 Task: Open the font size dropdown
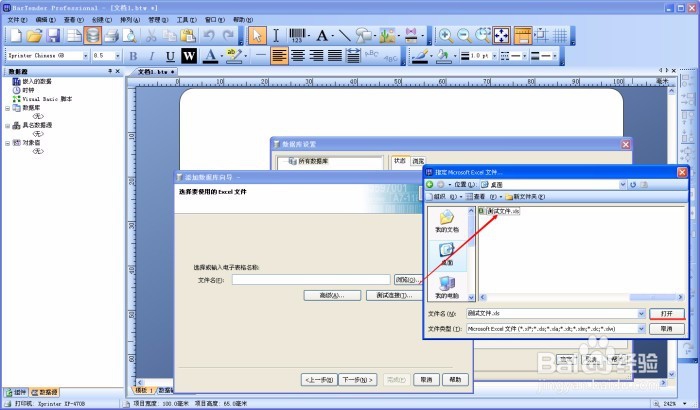[x=117, y=56]
